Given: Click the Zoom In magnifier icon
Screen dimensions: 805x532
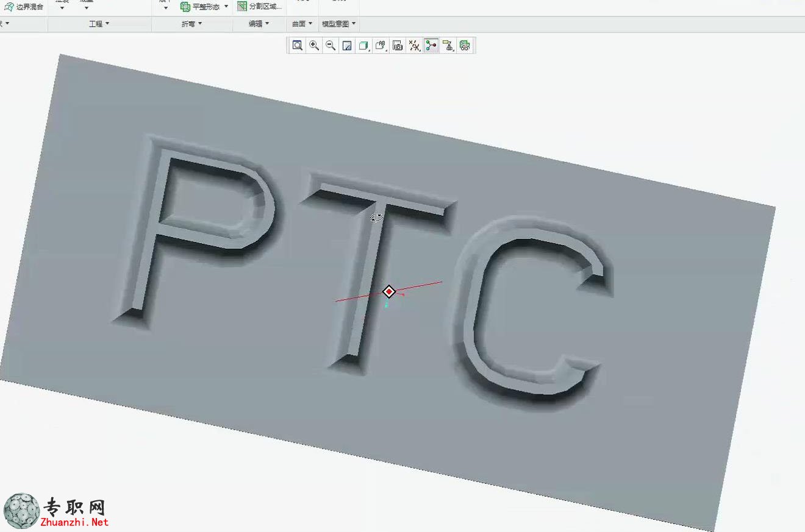Looking at the screenshot, I should (x=314, y=46).
